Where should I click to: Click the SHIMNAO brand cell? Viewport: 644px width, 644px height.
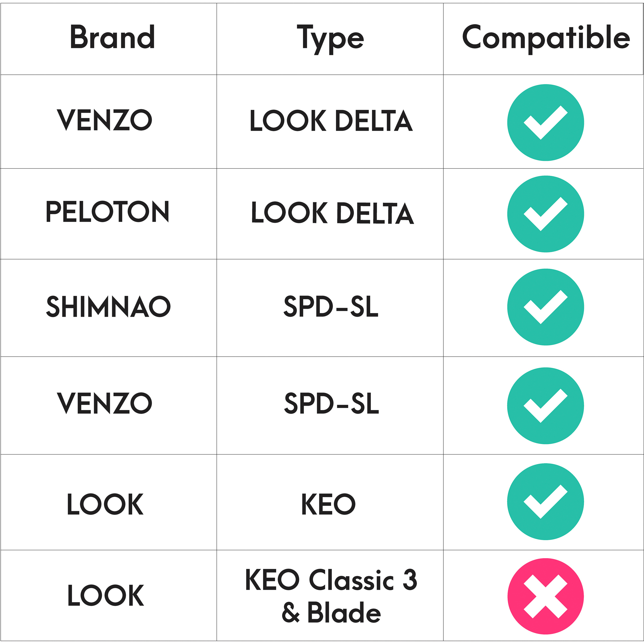click(108, 307)
